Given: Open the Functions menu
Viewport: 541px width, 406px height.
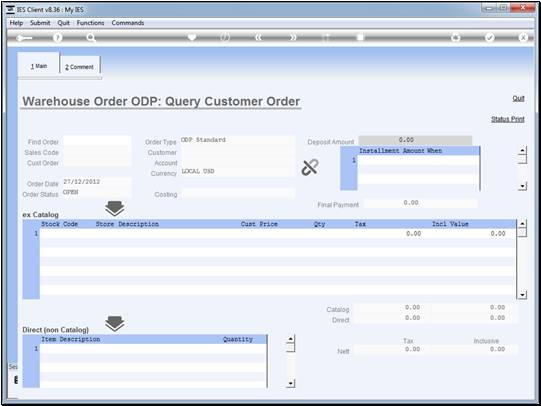Looking at the screenshot, I should coord(90,23).
